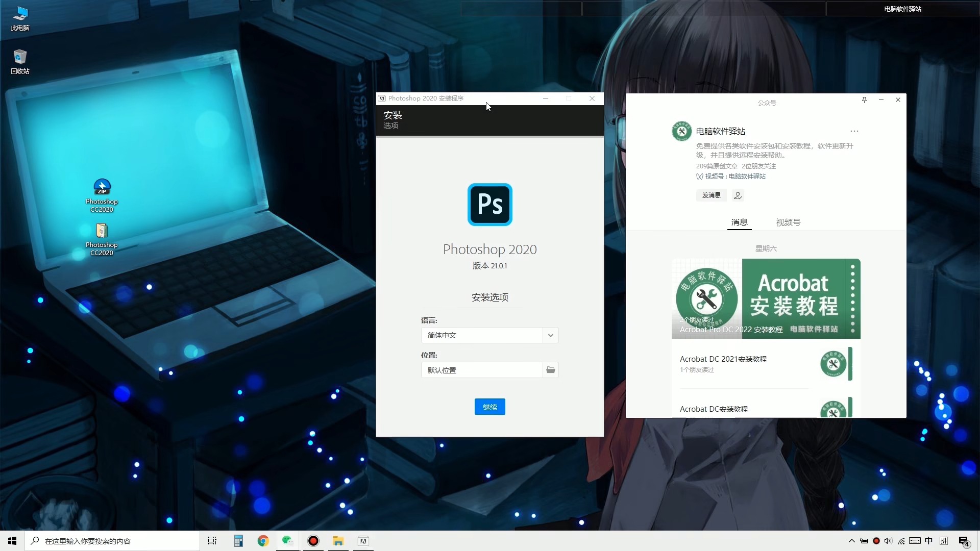The image size is (980, 551).
Task: Click the 默认位置 location field
Action: click(x=482, y=370)
